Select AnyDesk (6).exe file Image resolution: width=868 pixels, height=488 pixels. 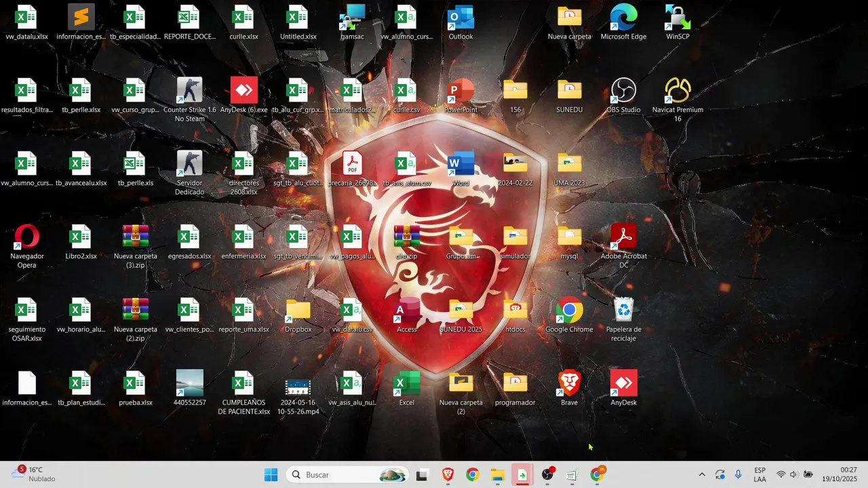click(243, 96)
